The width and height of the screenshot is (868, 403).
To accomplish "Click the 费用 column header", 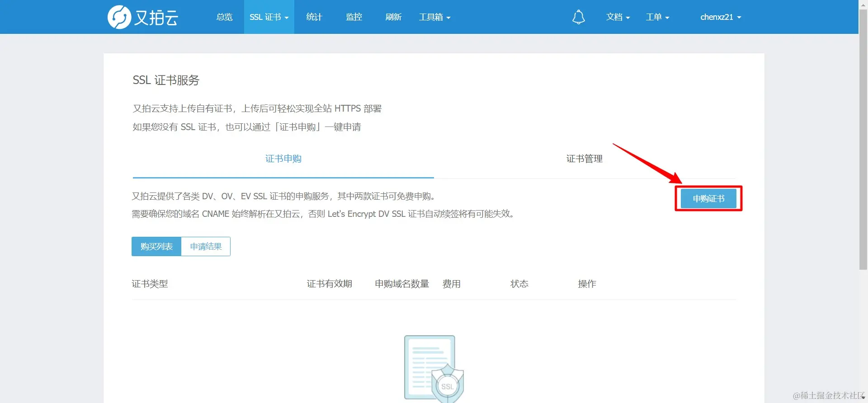I will pyautogui.click(x=452, y=284).
